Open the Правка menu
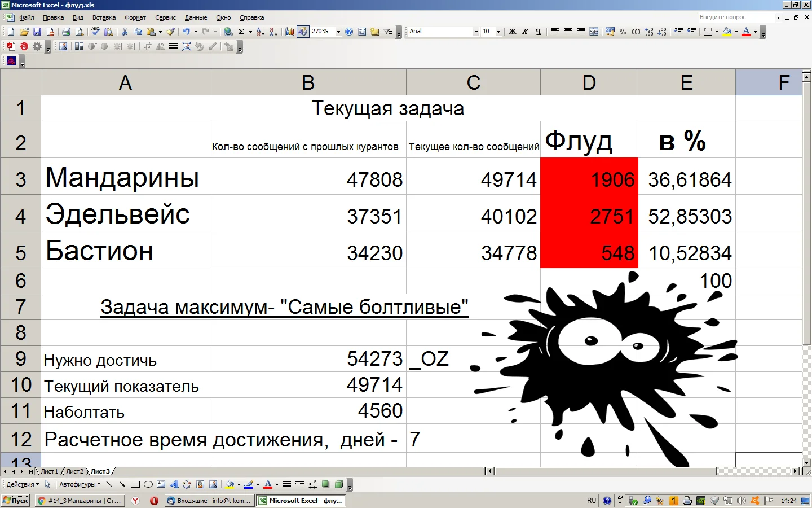Screen dimensions: 812x508 (53, 17)
